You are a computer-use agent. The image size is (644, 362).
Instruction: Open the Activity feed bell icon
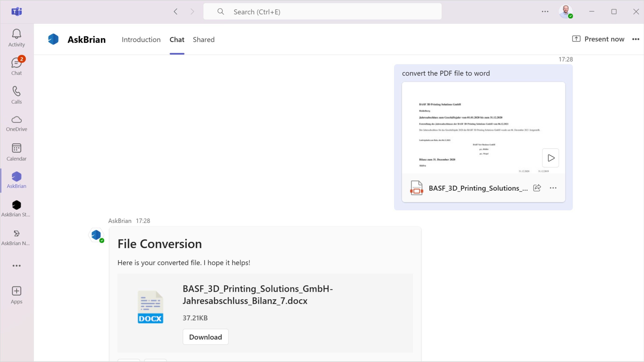click(x=17, y=38)
